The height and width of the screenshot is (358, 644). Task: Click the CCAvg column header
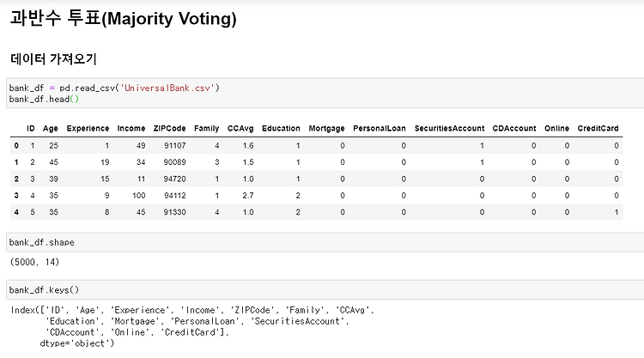coord(240,128)
